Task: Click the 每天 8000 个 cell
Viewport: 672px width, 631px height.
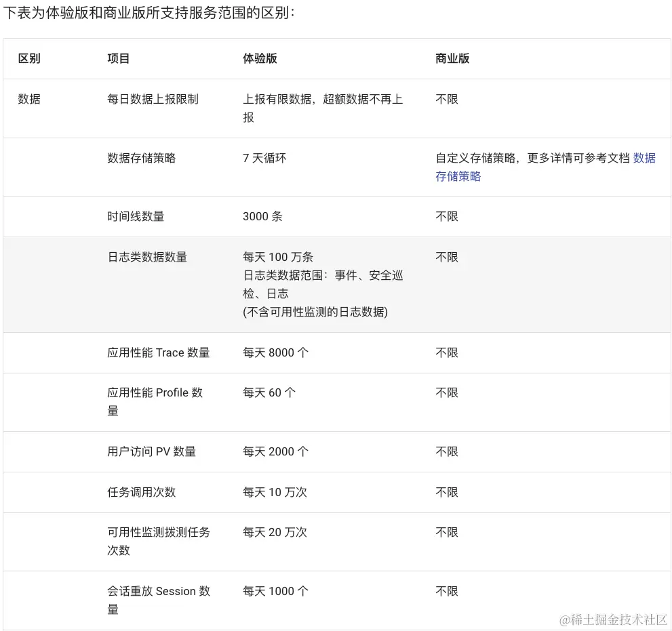Action: click(275, 352)
